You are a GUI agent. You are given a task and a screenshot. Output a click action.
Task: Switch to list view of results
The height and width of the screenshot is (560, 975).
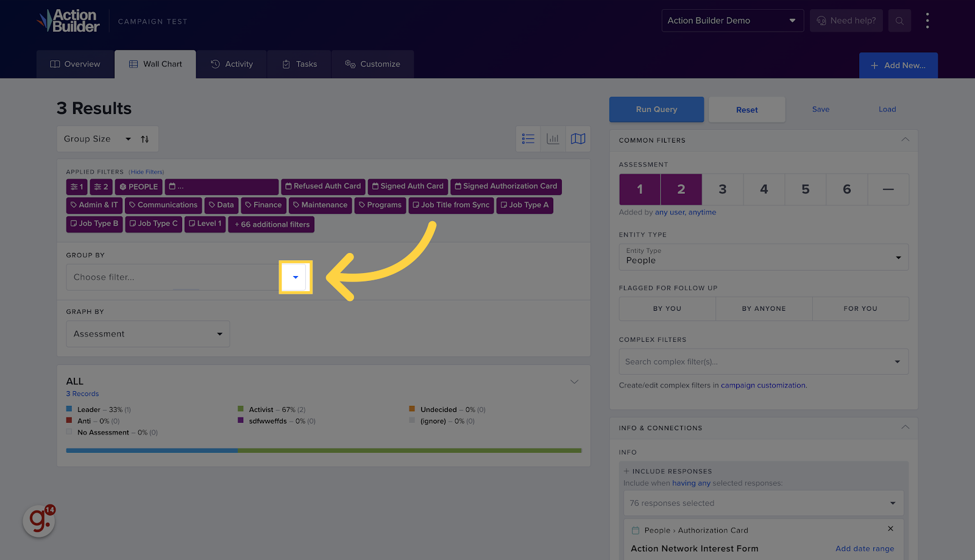(x=528, y=138)
